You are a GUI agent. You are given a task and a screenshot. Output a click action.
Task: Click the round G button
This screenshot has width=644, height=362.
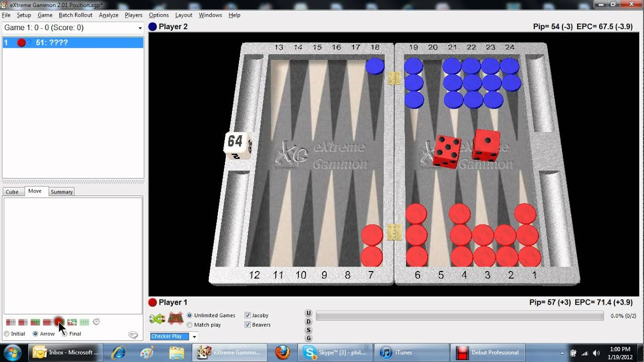pos(309,338)
